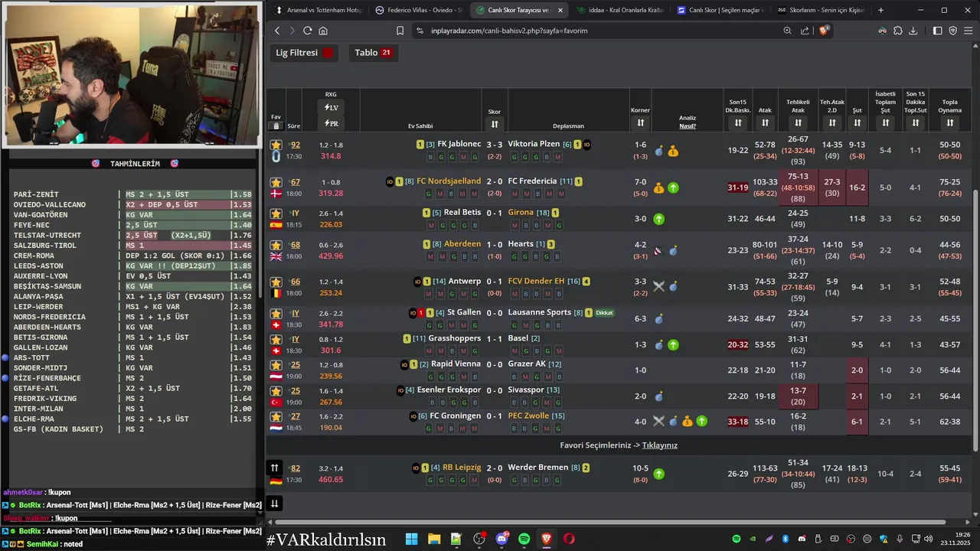Open the zoom magnifier icon in address bar
Image resolution: width=980 pixels, height=551 pixels.
787,31
